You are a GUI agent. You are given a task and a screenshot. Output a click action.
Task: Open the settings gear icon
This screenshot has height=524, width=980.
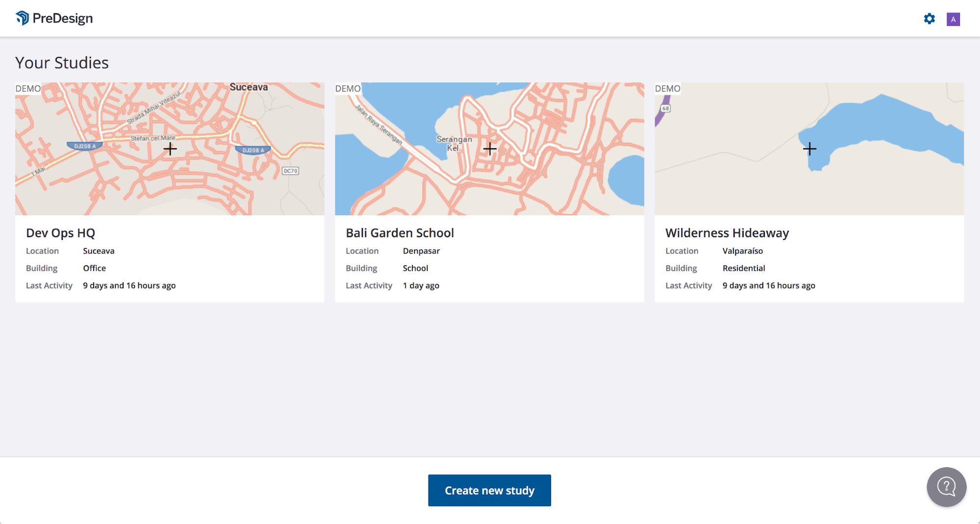tap(929, 19)
